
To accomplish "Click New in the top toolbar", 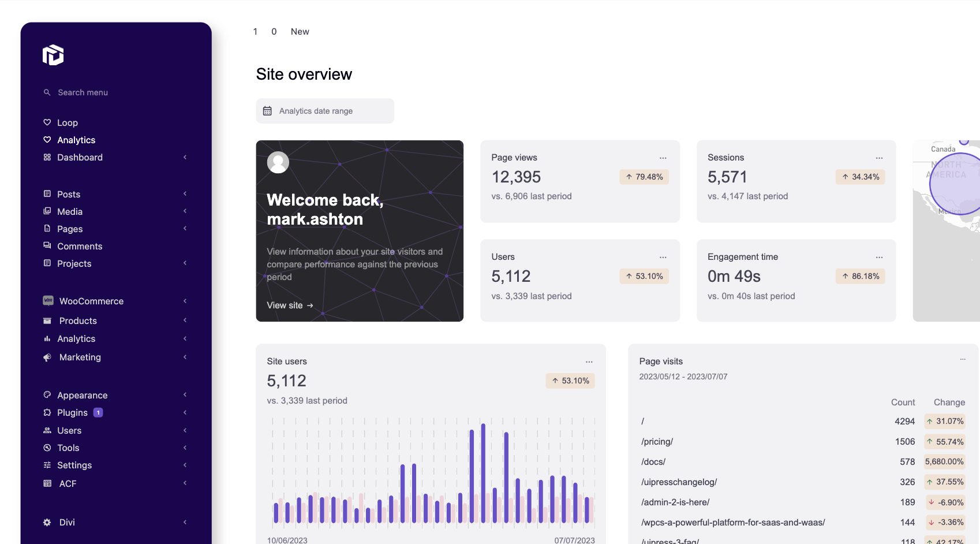I will [300, 32].
